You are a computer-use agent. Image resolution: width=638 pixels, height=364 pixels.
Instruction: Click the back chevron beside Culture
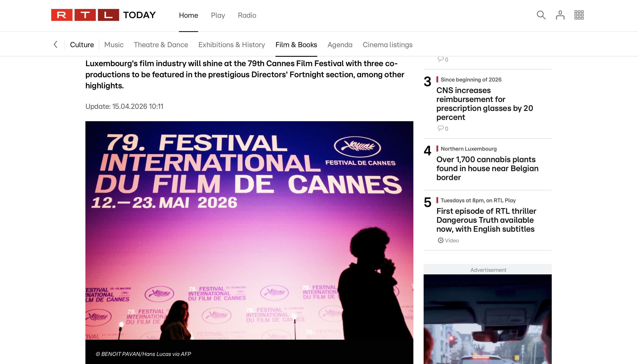(x=56, y=45)
